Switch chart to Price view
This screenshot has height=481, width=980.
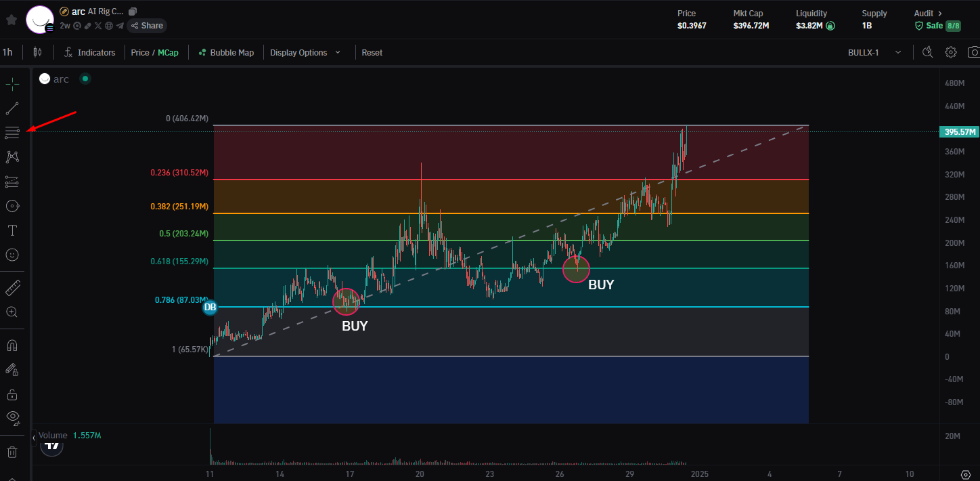[x=140, y=52]
